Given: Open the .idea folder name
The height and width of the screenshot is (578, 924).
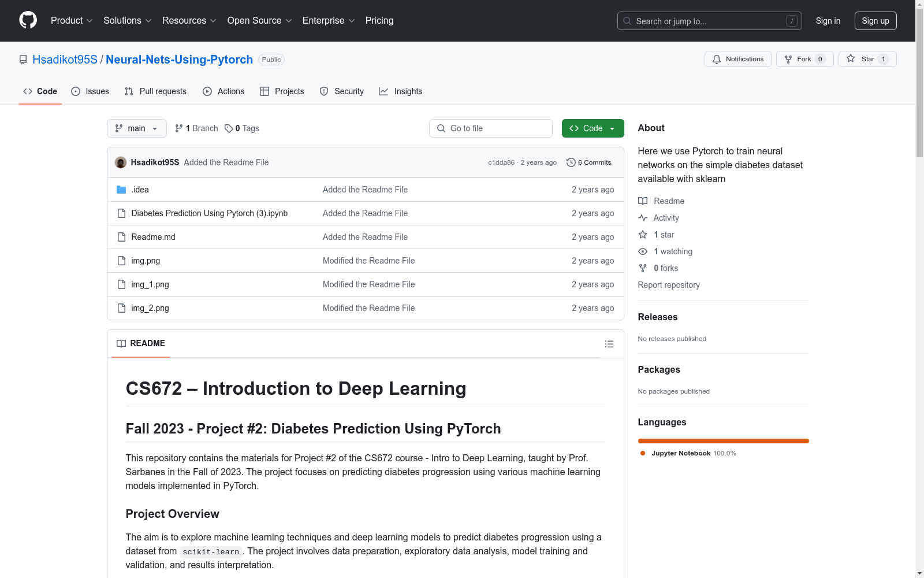Looking at the screenshot, I should [x=140, y=190].
